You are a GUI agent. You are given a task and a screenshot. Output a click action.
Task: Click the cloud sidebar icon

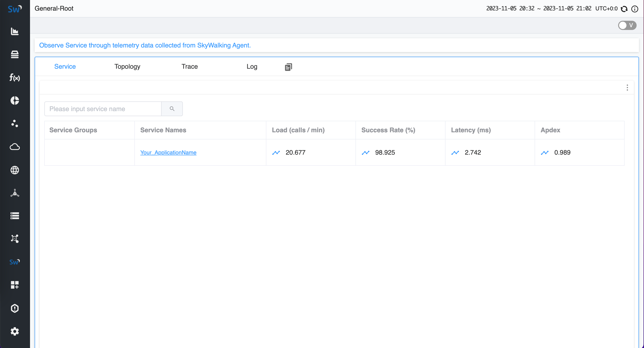coord(15,147)
